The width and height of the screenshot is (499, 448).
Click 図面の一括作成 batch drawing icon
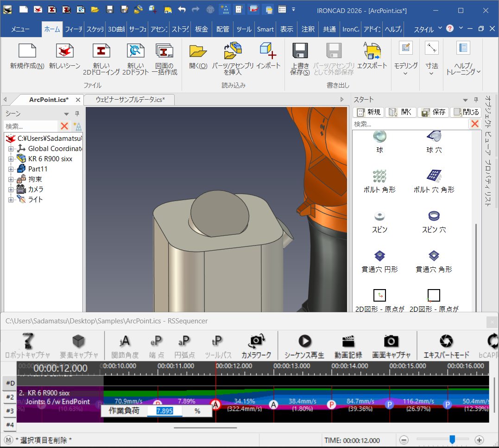click(x=164, y=51)
